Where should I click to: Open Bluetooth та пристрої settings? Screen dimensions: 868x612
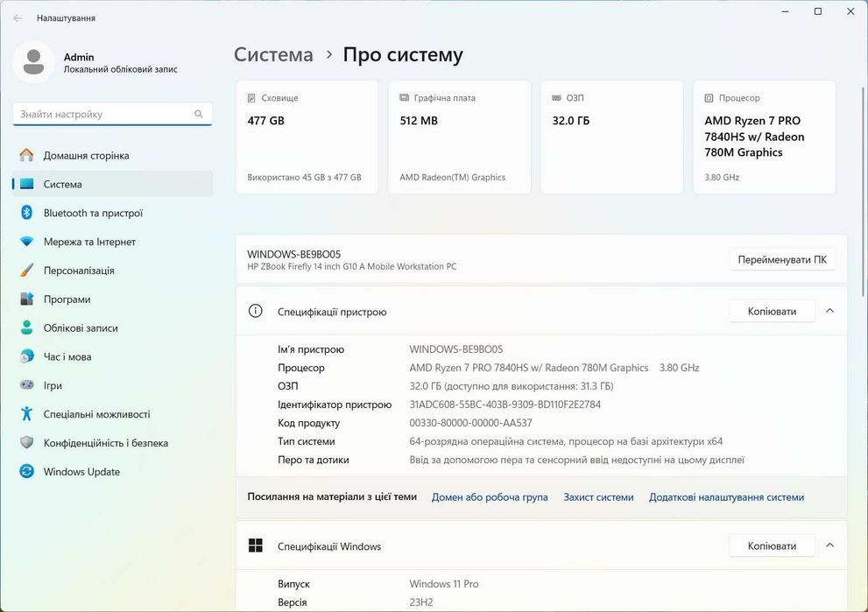(x=112, y=213)
